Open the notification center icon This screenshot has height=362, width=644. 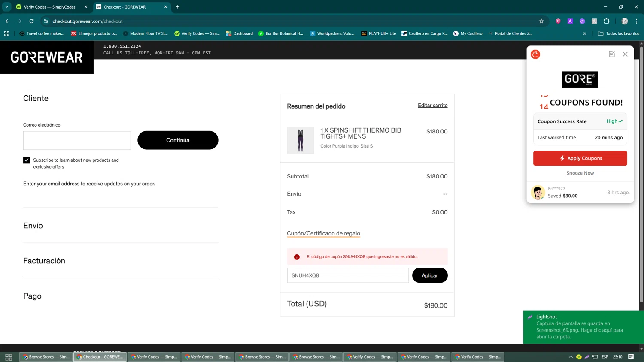[631, 357]
